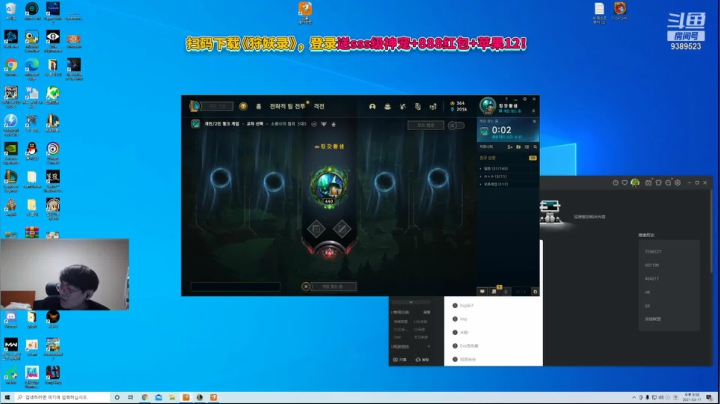This screenshot has height=404, width=720.
Task: Open File Explorer from the taskbar
Action: [172, 398]
